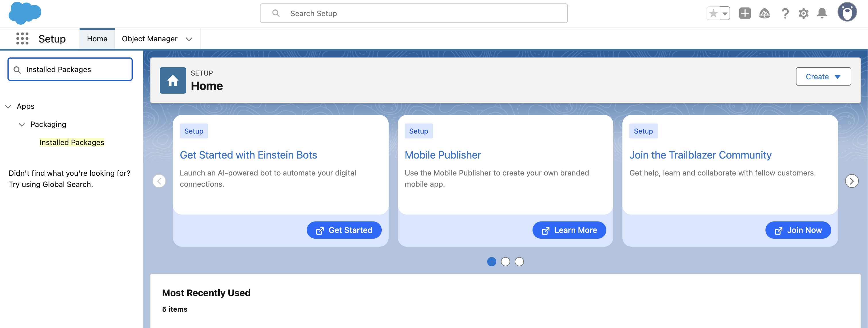The width and height of the screenshot is (868, 328).
Task: Open the Create dropdown button
Action: (823, 76)
